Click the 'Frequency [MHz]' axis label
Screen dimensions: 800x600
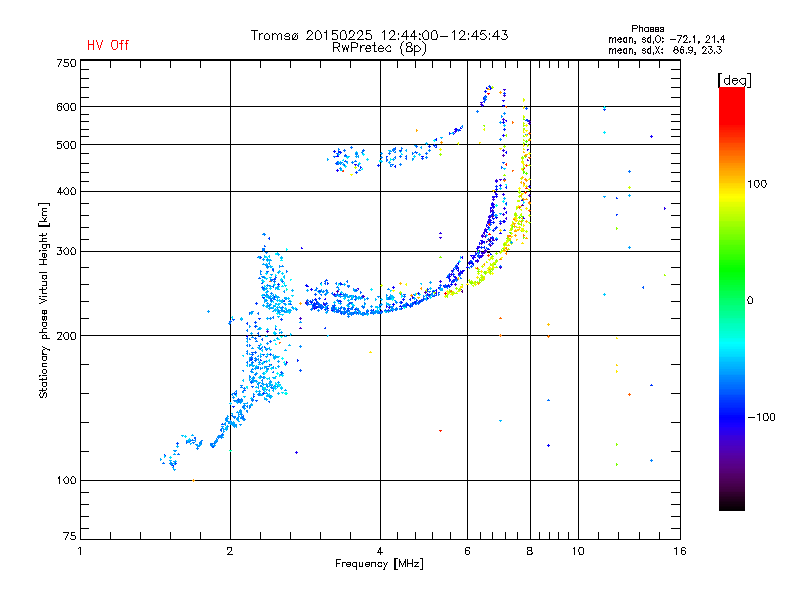pos(379,564)
